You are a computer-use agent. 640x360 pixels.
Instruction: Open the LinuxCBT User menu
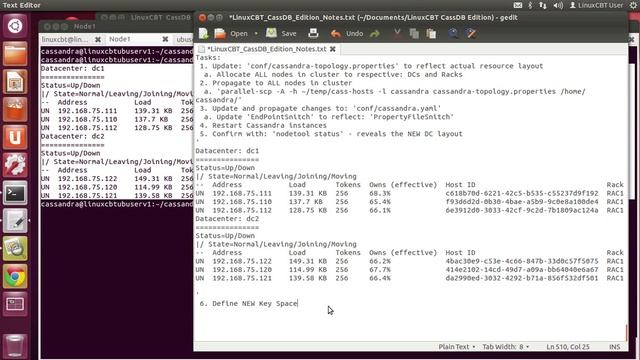click(596, 5)
